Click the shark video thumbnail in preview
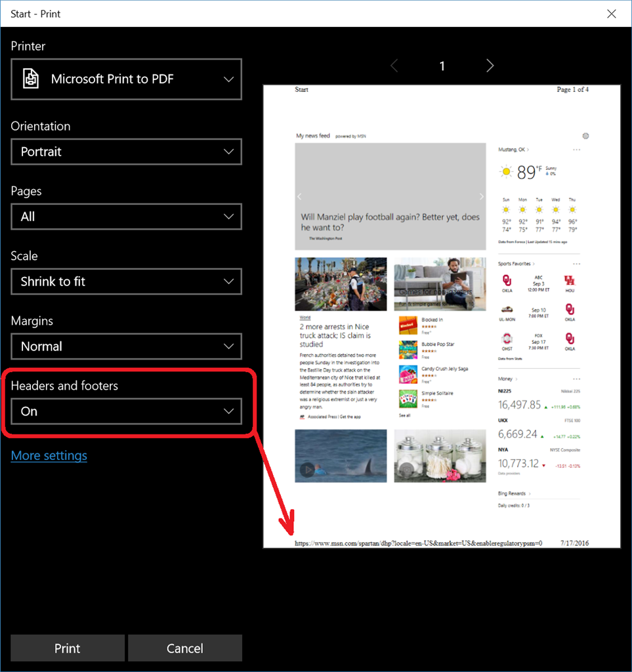Screen dimensions: 632x672 tap(341, 456)
